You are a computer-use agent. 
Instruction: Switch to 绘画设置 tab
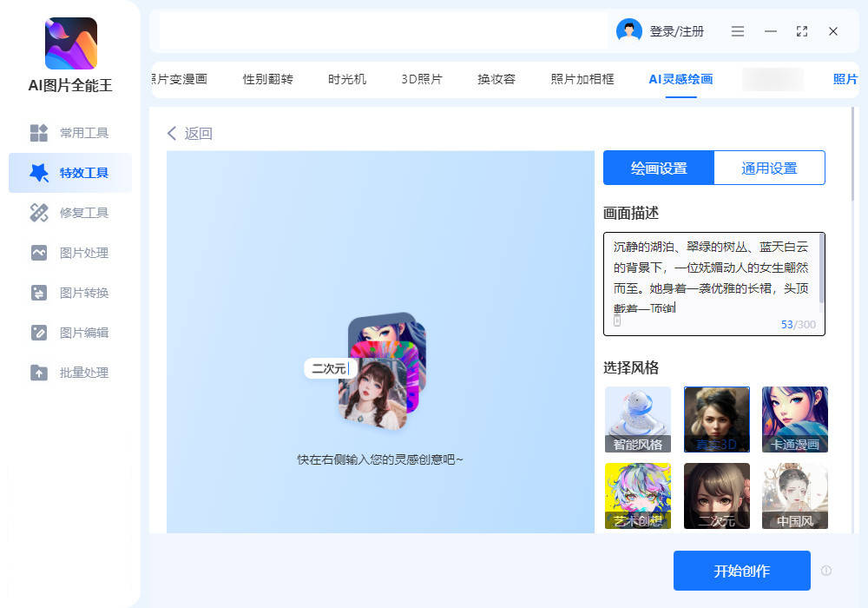click(x=659, y=169)
